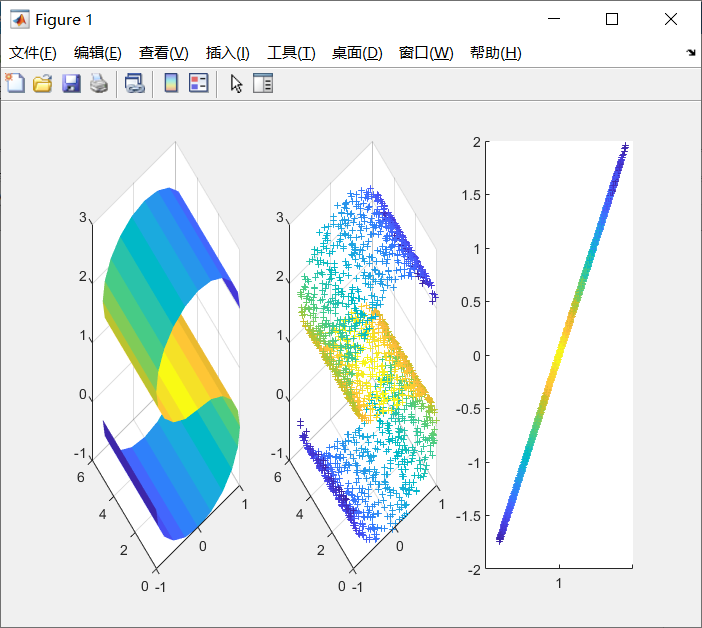Click the toolbar dock arrow at the menu bar's right end

691,53
